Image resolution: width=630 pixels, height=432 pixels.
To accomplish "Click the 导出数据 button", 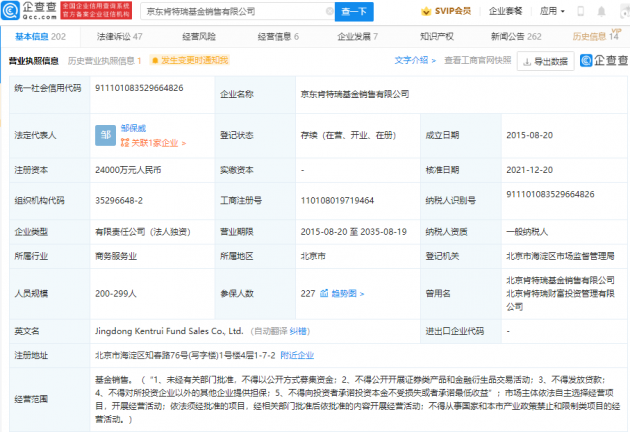I will [546, 61].
